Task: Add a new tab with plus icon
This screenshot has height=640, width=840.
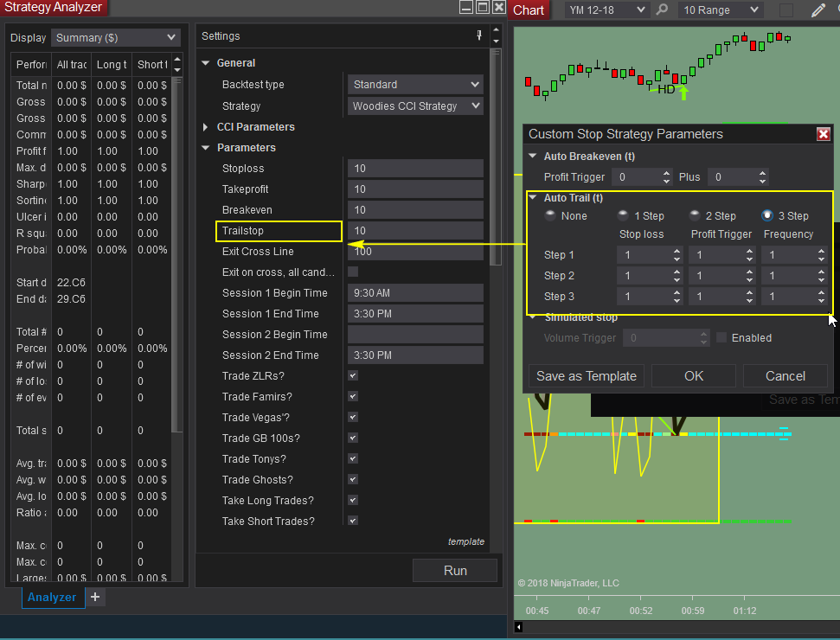Action: coord(95,597)
